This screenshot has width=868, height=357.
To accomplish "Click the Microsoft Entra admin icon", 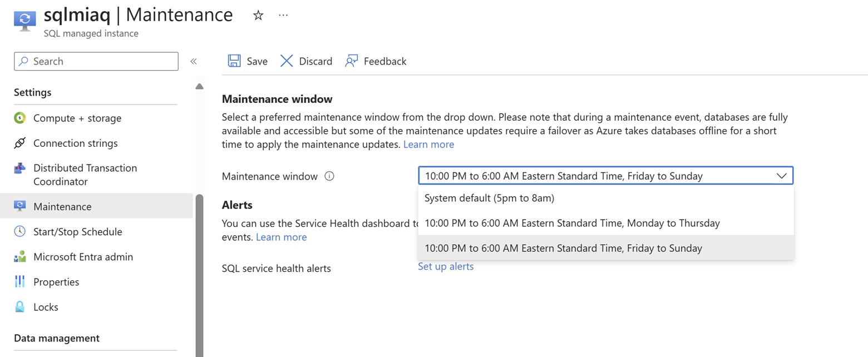I will coord(19,256).
